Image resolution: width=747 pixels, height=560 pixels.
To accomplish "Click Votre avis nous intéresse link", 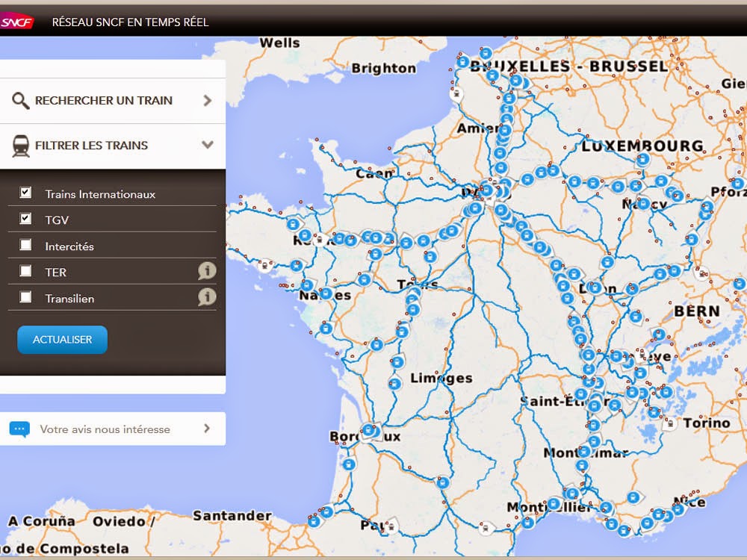I will pyautogui.click(x=105, y=429).
